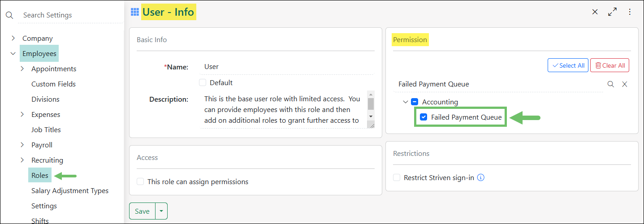The image size is (644, 224).
Task: Open the three-dot more options menu
Action: (630, 12)
